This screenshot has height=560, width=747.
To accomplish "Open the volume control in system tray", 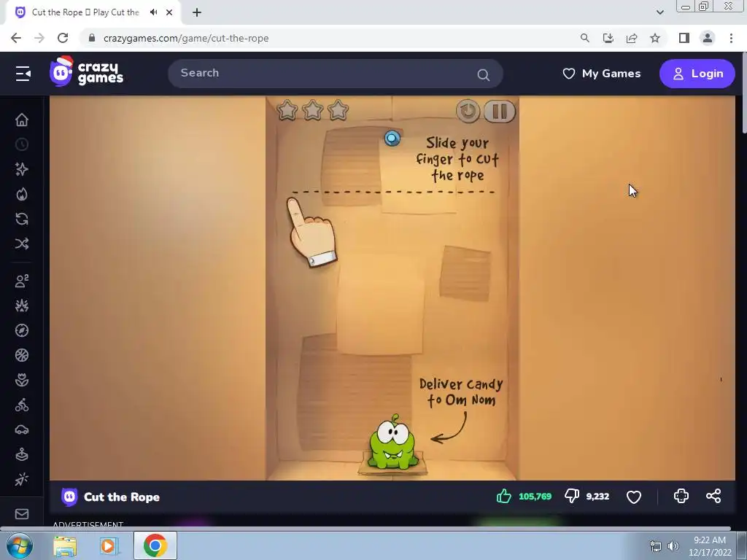I will 673,546.
